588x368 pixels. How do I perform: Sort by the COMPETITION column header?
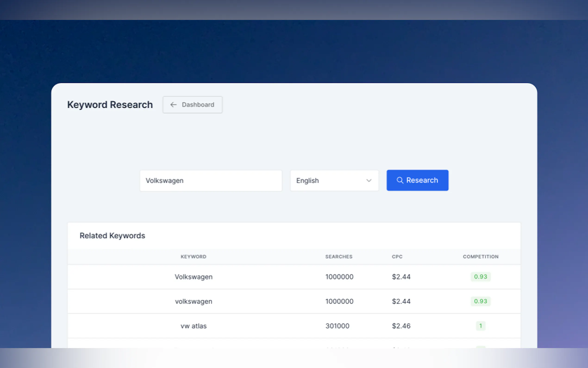point(480,257)
